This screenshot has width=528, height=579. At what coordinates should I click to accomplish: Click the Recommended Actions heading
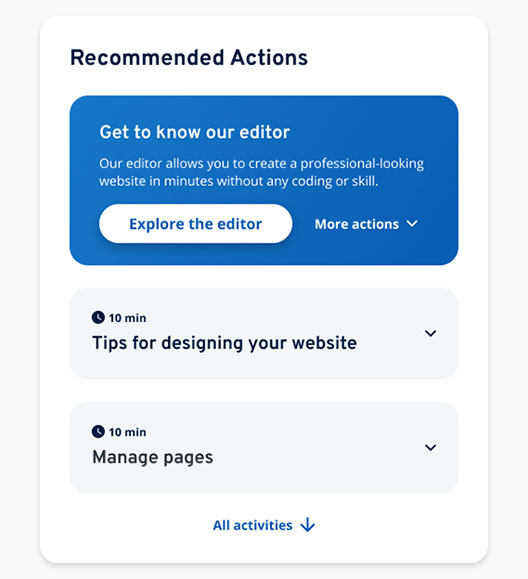189,58
